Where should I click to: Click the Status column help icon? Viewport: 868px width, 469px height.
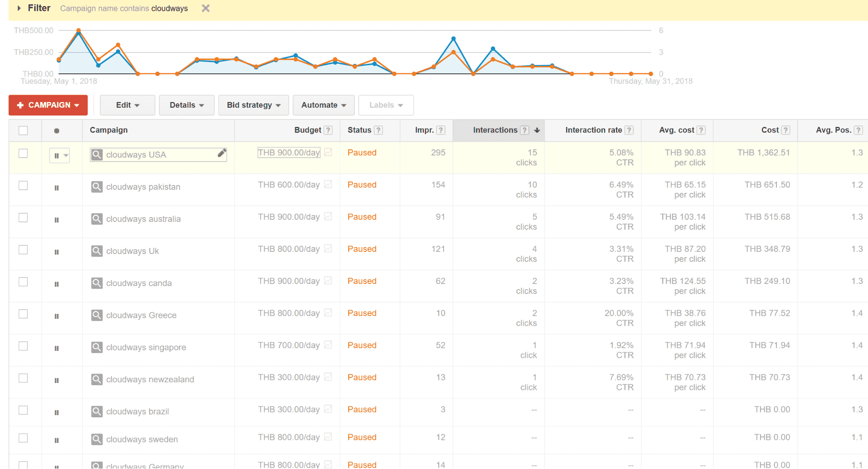tap(379, 130)
